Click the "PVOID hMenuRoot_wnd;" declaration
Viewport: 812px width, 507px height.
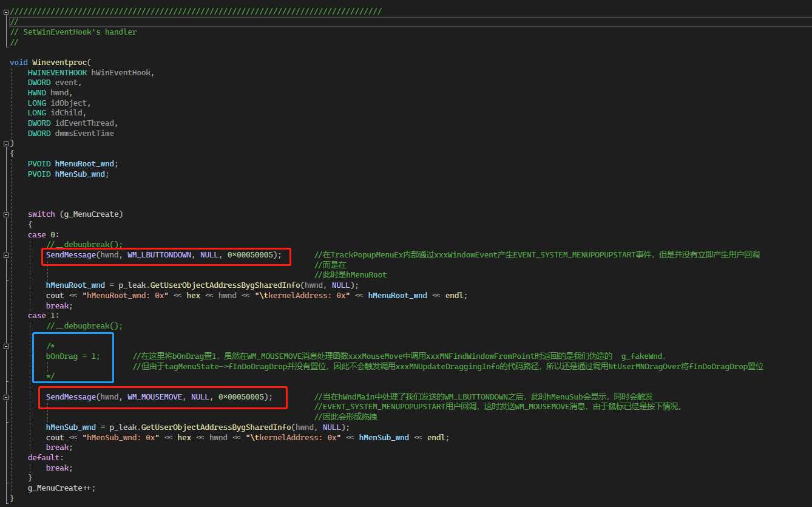tap(73, 163)
